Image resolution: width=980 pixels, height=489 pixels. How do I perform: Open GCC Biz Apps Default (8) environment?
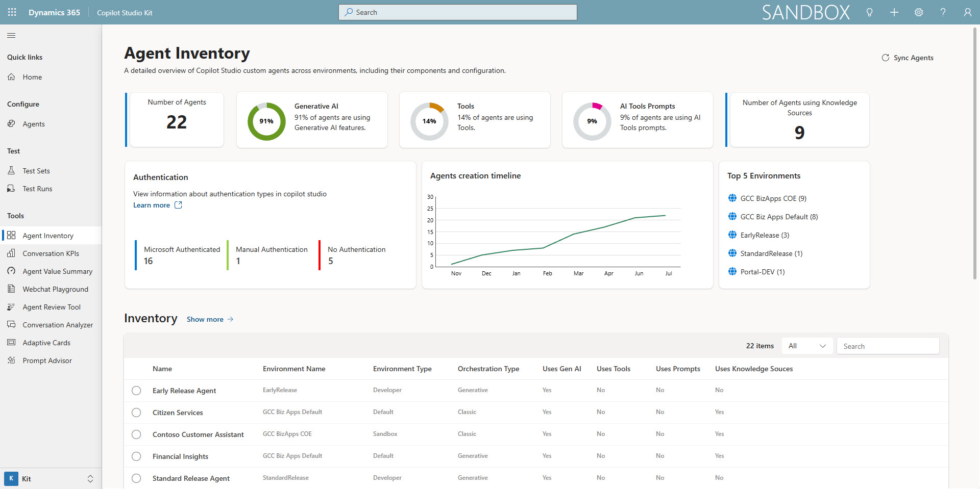[x=779, y=217]
